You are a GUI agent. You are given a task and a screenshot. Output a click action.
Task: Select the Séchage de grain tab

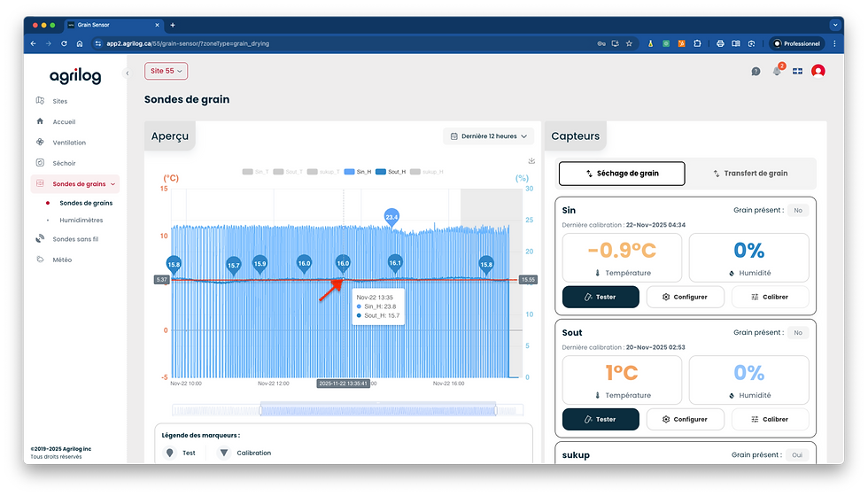tap(622, 174)
